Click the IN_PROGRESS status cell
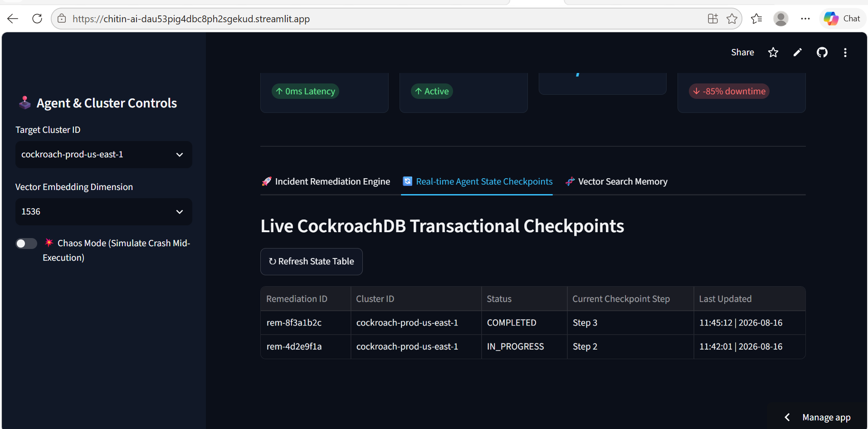 (524, 347)
